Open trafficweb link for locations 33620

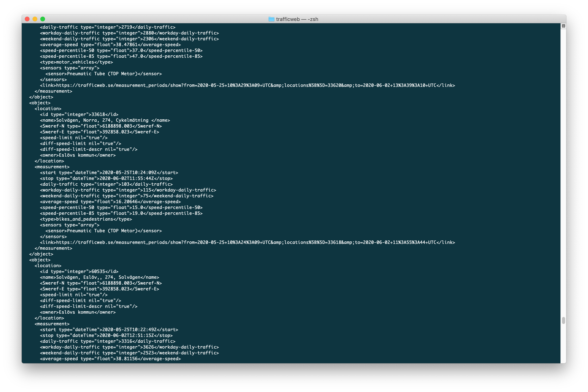246,85
